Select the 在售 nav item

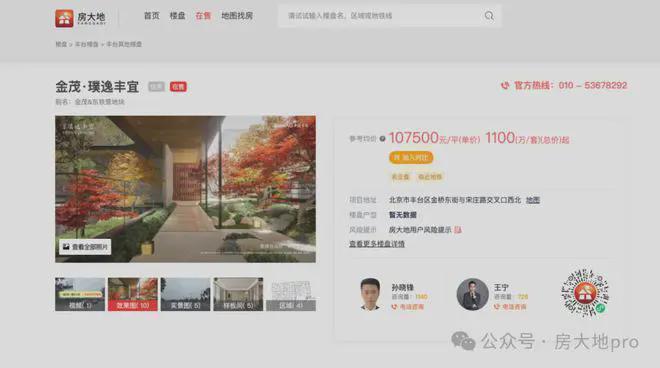click(203, 16)
